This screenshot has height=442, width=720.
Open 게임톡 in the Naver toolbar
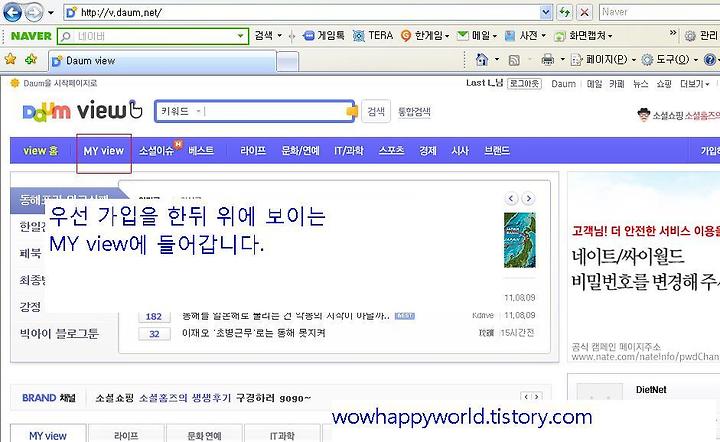[x=324, y=35]
